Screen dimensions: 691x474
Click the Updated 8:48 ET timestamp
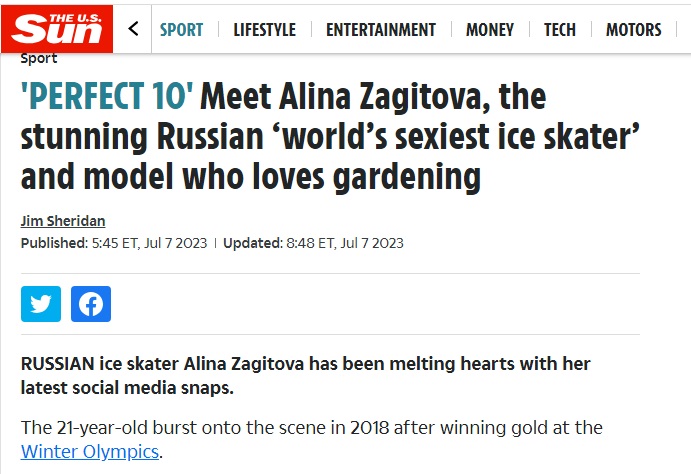click(313, 243)
